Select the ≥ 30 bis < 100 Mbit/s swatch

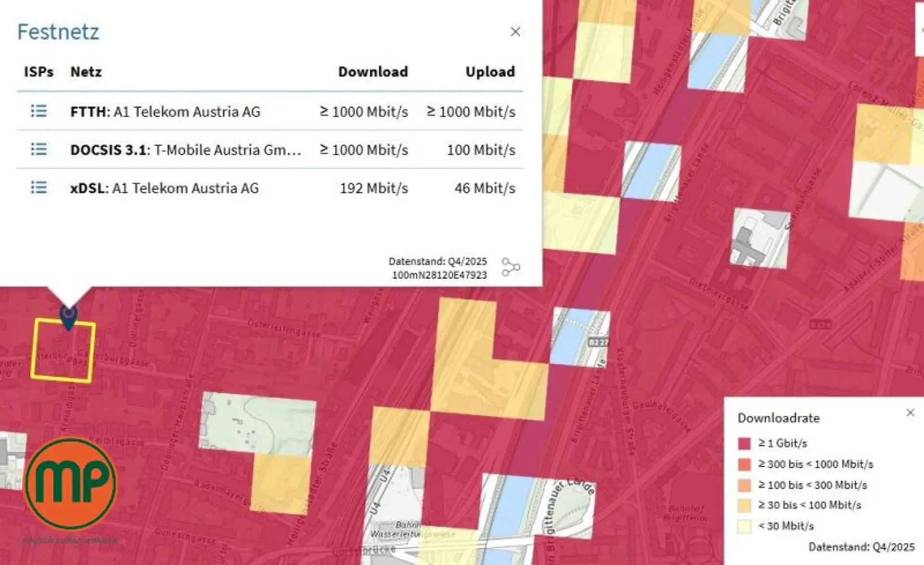pyautogui.click(x=744, y=505)
